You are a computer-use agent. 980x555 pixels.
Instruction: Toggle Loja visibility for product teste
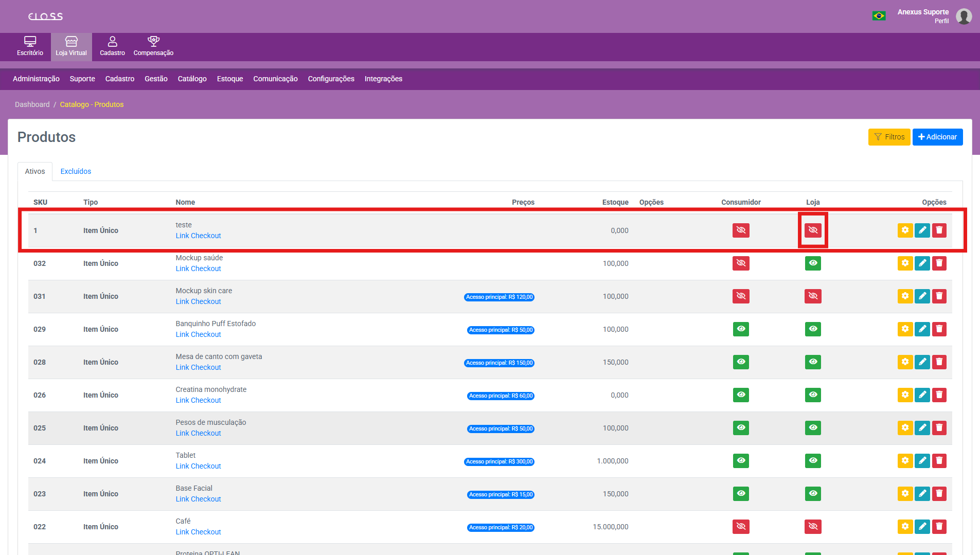coord(813,230)
